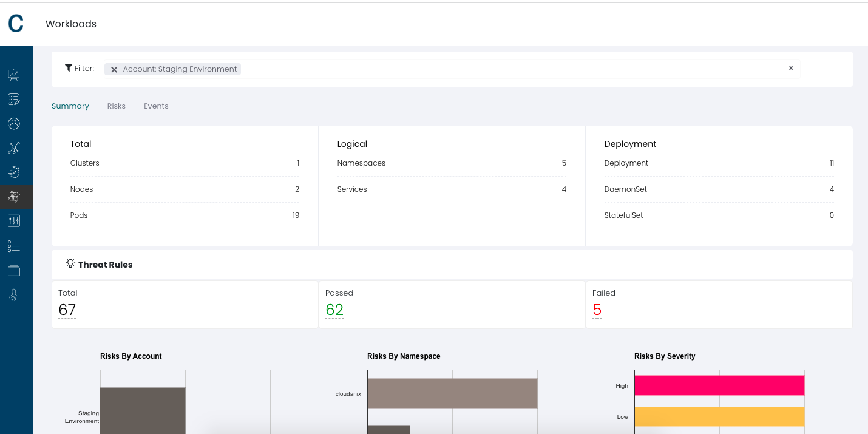Click the passed threat rules count 62
The width and height of the screenshot is (868, 434).
coord(334,310)
